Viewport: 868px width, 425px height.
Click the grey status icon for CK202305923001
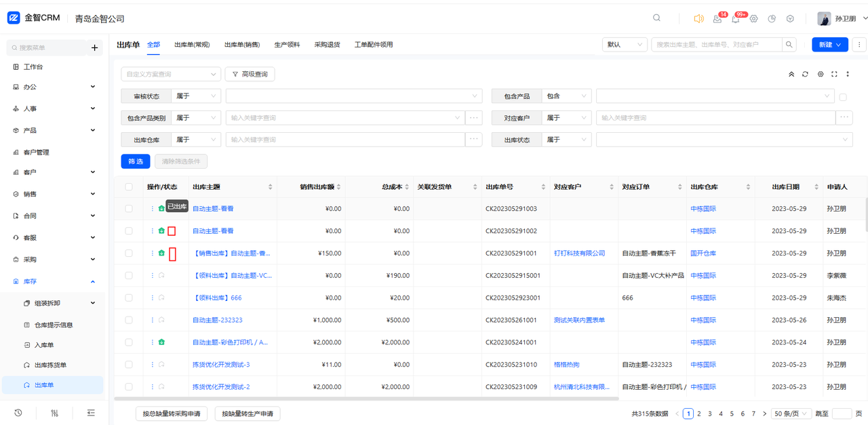point(161,298)
